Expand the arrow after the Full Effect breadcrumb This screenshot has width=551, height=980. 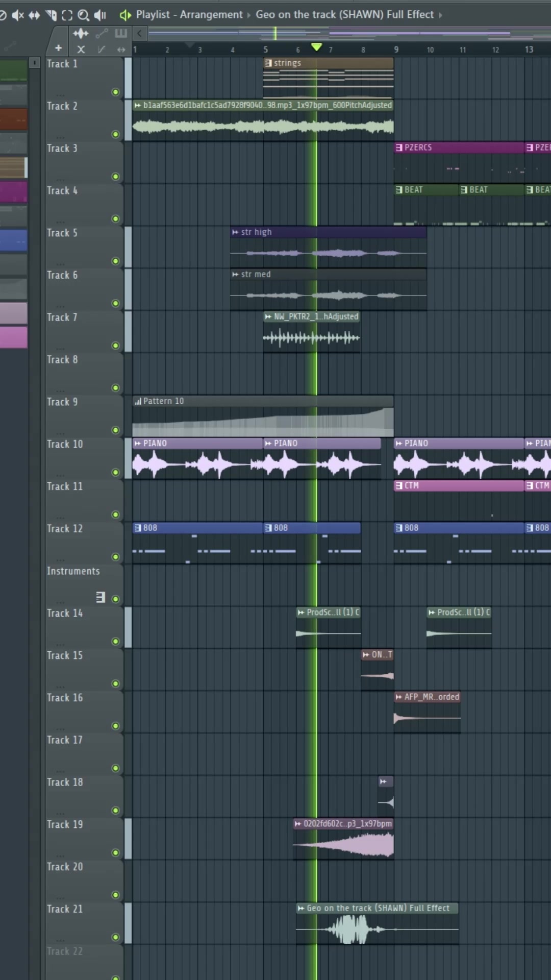pyautogui.click(x=440, y=15)
